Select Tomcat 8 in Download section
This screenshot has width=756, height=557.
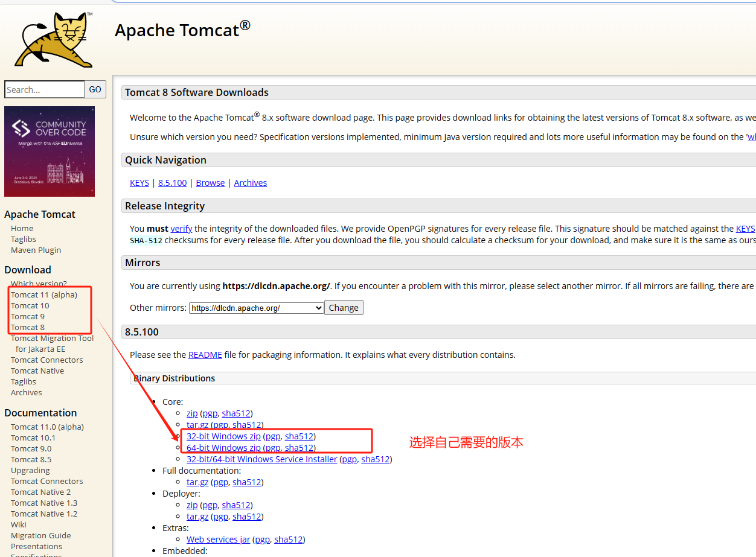click(28, 328)
